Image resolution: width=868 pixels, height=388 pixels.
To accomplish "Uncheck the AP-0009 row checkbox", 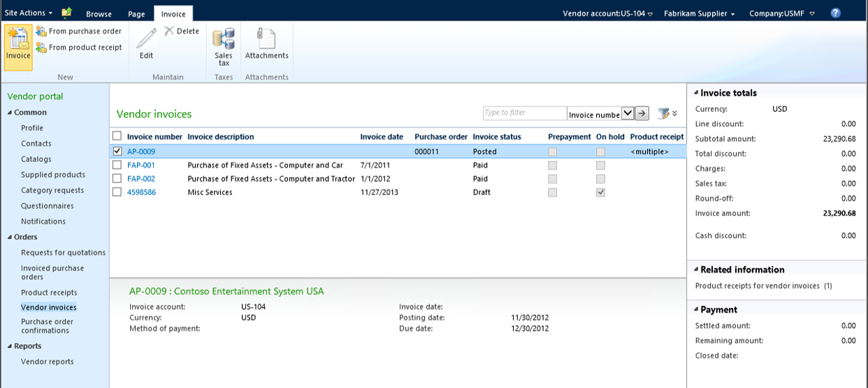I will [117, 152].
